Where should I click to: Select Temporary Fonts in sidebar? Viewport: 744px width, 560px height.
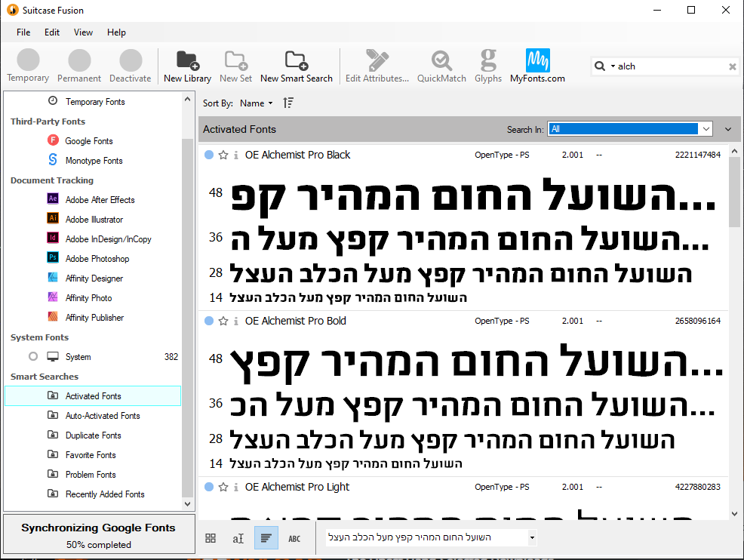click(x=93, y=102)
